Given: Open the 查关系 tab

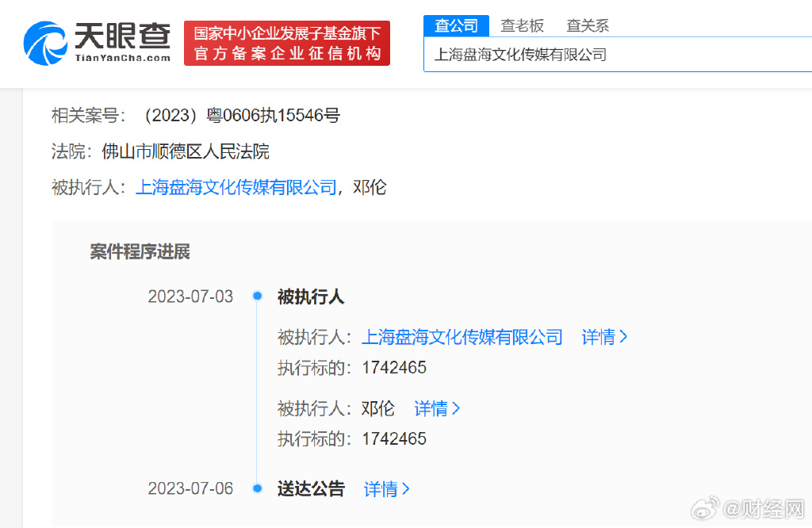Looking at the screenshot, I should tap(588, 25).
